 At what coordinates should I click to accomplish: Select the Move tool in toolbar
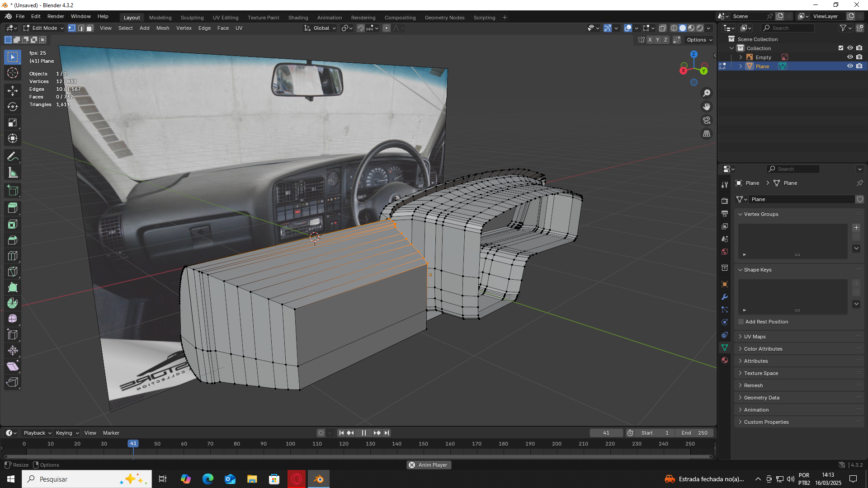point(13,90)
